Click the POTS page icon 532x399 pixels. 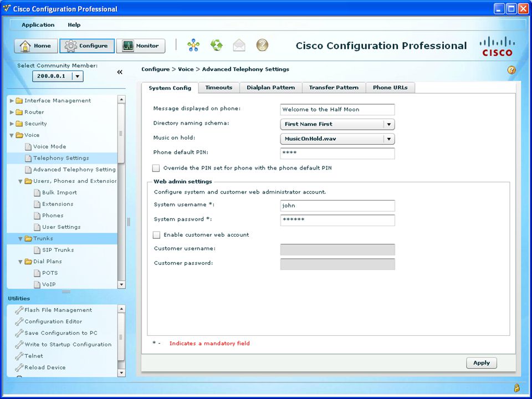tap(37, 273)
